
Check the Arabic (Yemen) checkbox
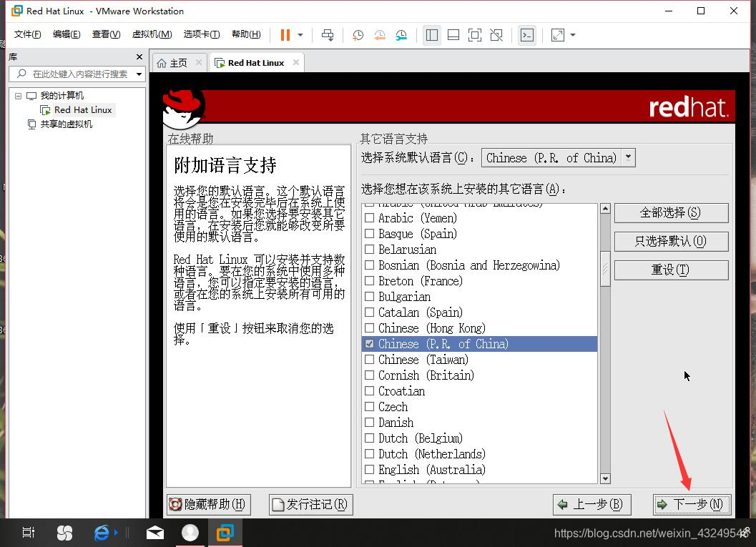tap(369, 218)
